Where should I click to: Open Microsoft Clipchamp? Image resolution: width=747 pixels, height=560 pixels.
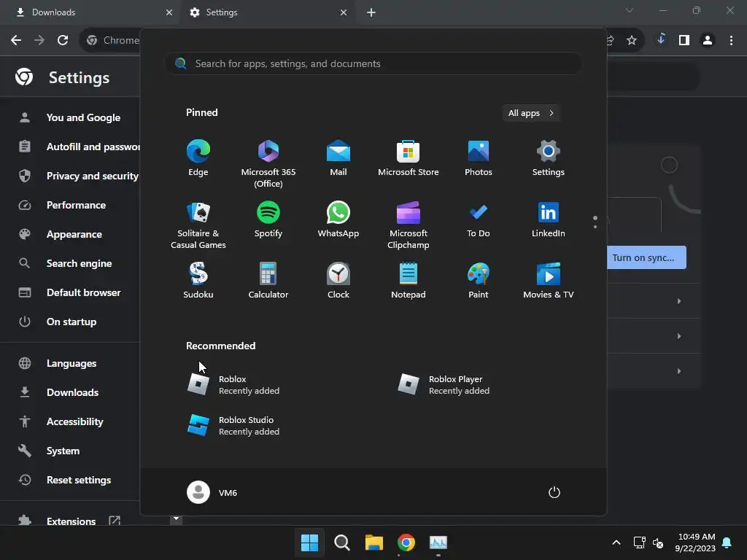(x=409, y=225)
